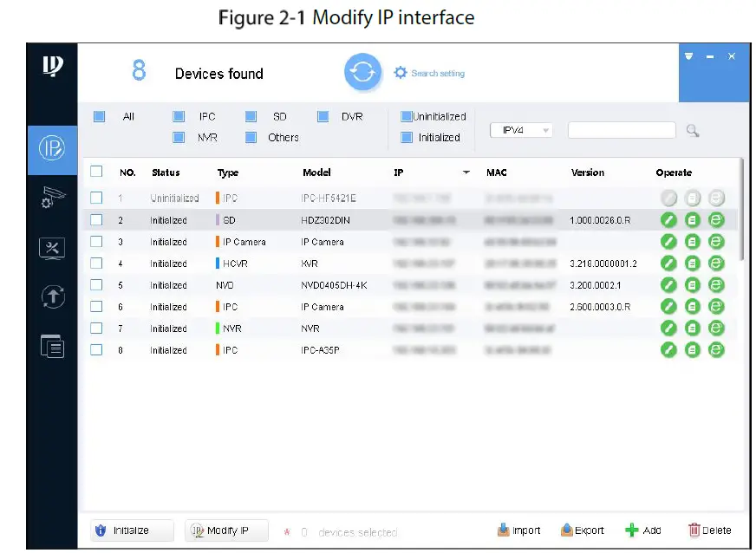Toggle the DVR filter checkbox

(323, 117)
